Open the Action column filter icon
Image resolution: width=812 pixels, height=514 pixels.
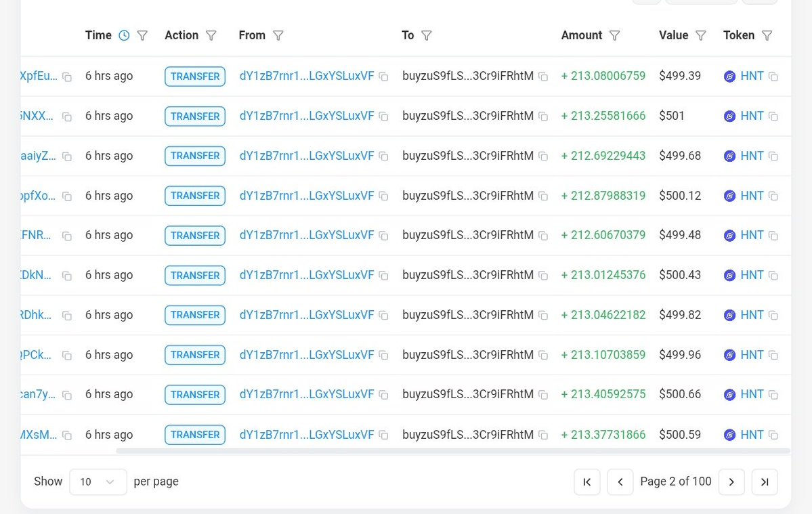pyautogui.click(x=211, y=35)
